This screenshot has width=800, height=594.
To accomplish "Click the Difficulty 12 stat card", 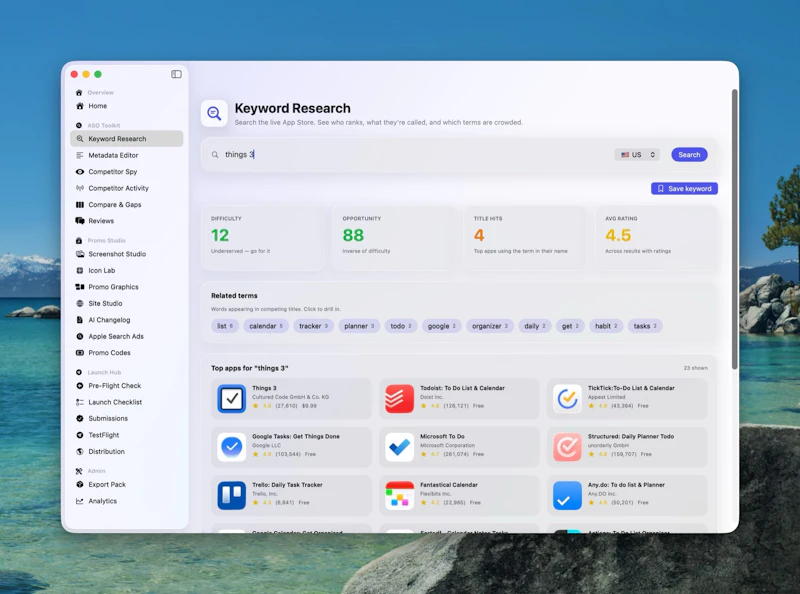I will 262,237.
